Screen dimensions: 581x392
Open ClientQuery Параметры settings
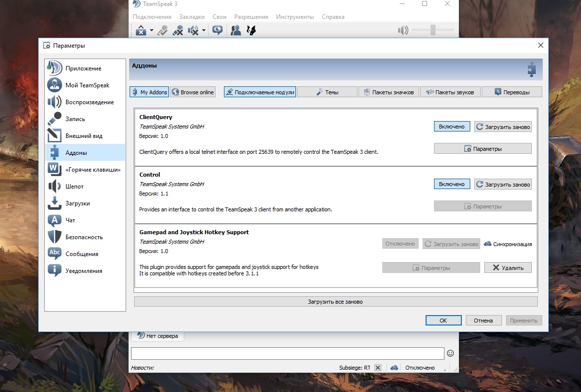click(x=483, y=149)
